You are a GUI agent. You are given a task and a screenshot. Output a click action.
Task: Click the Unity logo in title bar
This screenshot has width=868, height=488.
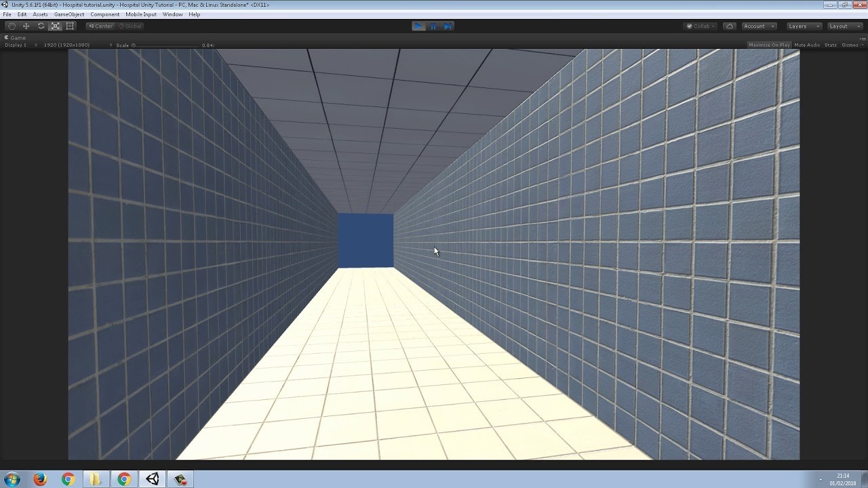tap(5, 5)
